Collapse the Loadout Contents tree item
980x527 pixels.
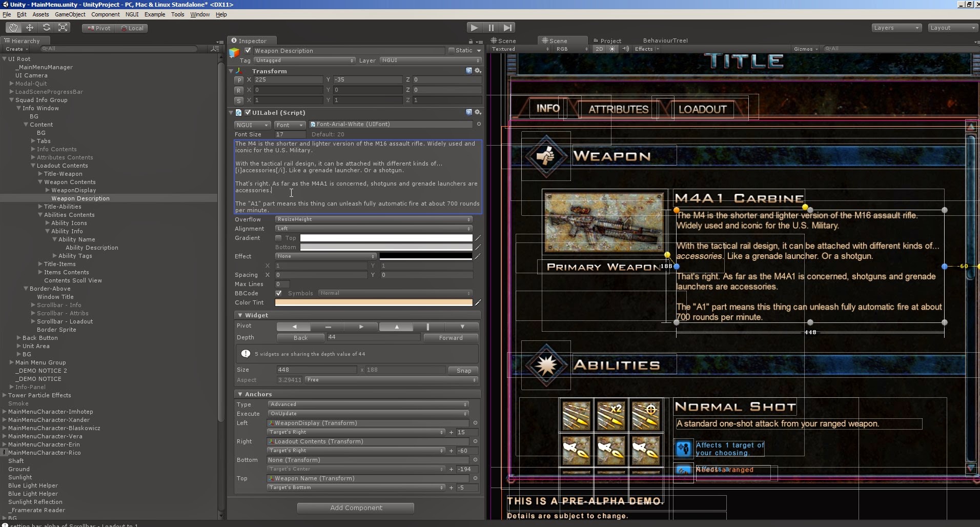[33, 166]
